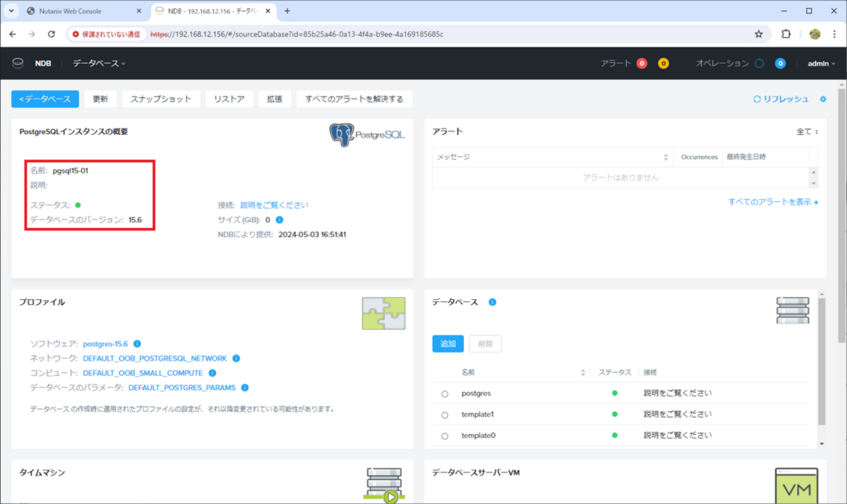
Task: Click the blue operations count badge
Action: pyautogui.click(x=780, y=63)
